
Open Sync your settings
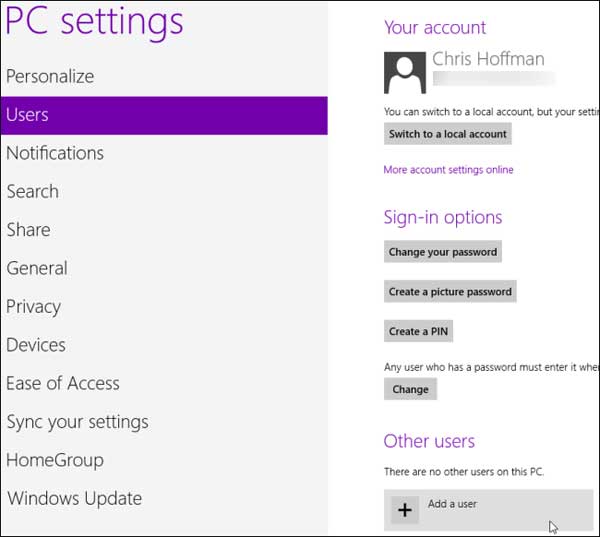click(x=77, y=422)
